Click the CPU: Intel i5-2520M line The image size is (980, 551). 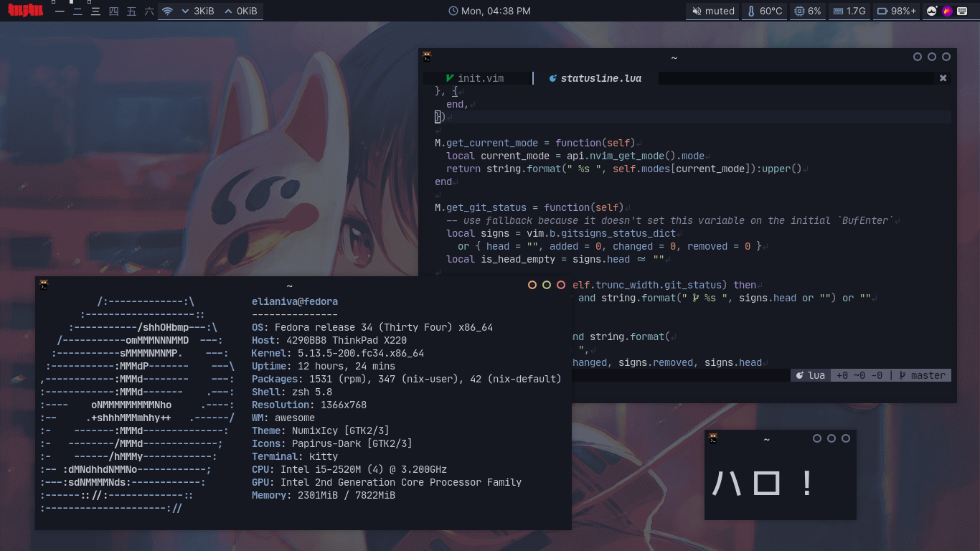(349, 469)
